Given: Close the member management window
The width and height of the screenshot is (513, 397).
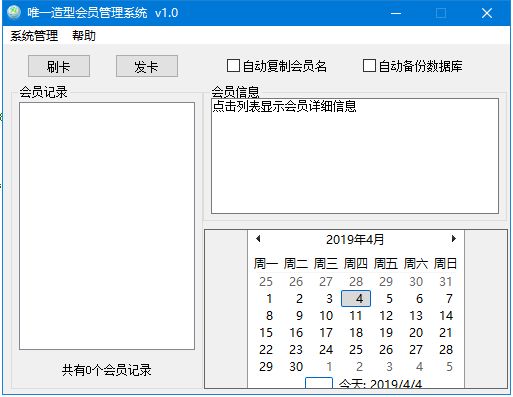Looking at the screenshot, I should click(487, 13).
